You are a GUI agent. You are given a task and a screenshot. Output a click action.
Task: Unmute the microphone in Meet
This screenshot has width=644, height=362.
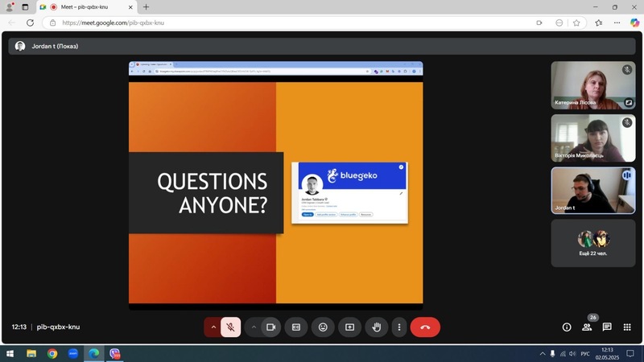(230, 327)
